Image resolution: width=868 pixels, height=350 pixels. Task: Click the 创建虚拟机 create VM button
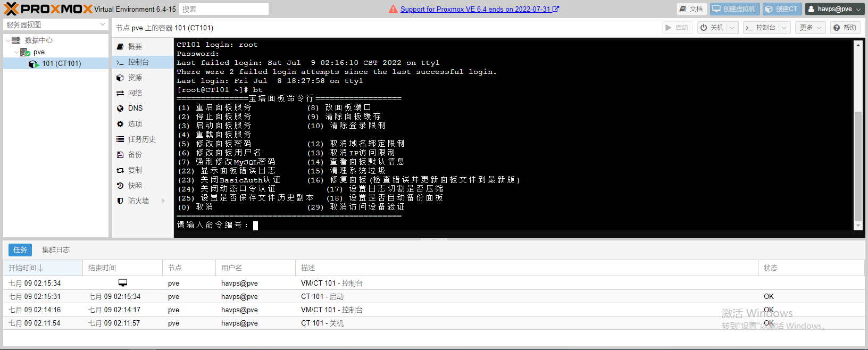[x=734, y=9]
